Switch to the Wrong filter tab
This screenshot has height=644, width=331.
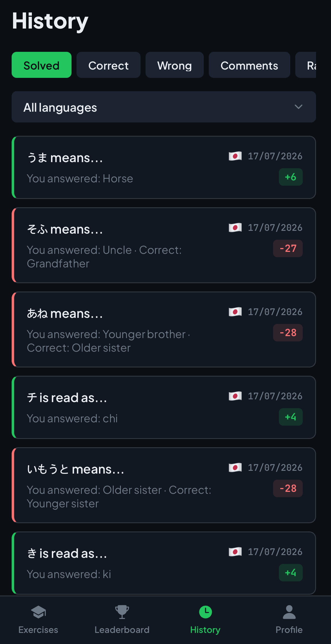(175, 65)
